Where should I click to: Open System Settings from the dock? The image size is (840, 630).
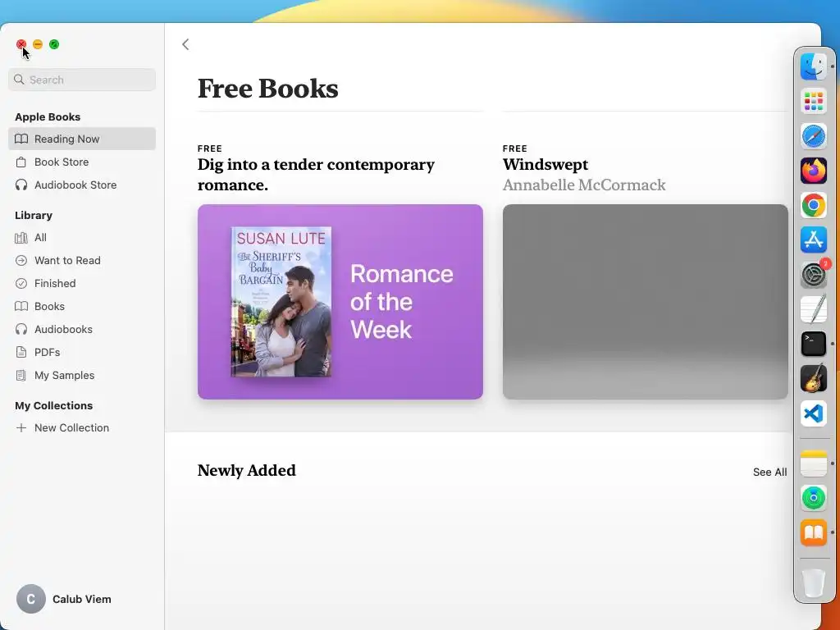pos(814,275)
